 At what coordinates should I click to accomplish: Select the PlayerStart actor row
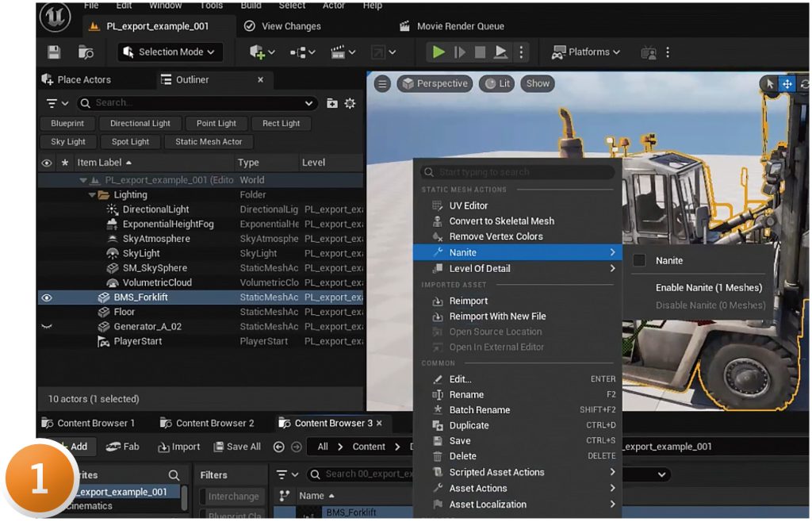pos(201,342)
